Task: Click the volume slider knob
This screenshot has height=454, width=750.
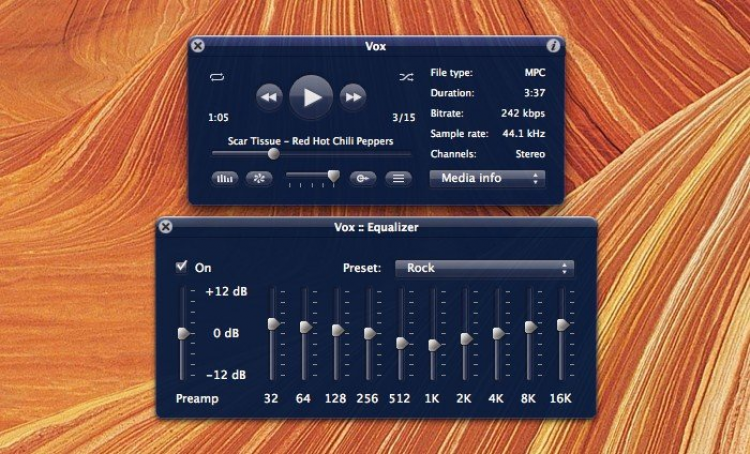Action: [333, 175]
